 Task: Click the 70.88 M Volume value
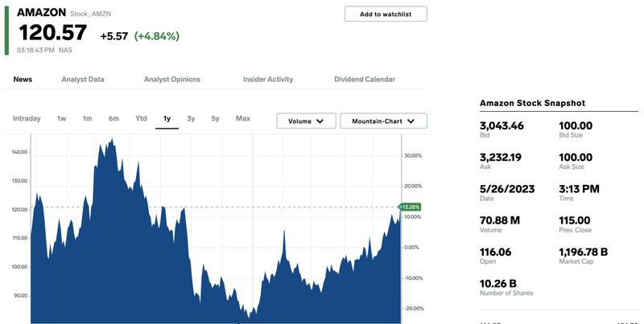[x=500, y=220]
